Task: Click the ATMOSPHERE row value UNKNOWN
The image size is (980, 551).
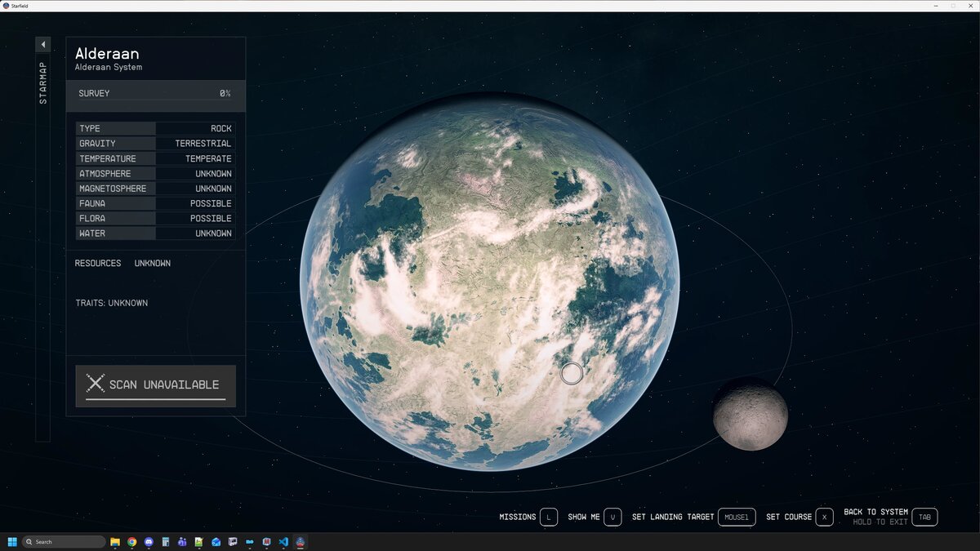Action: (213, 174)
